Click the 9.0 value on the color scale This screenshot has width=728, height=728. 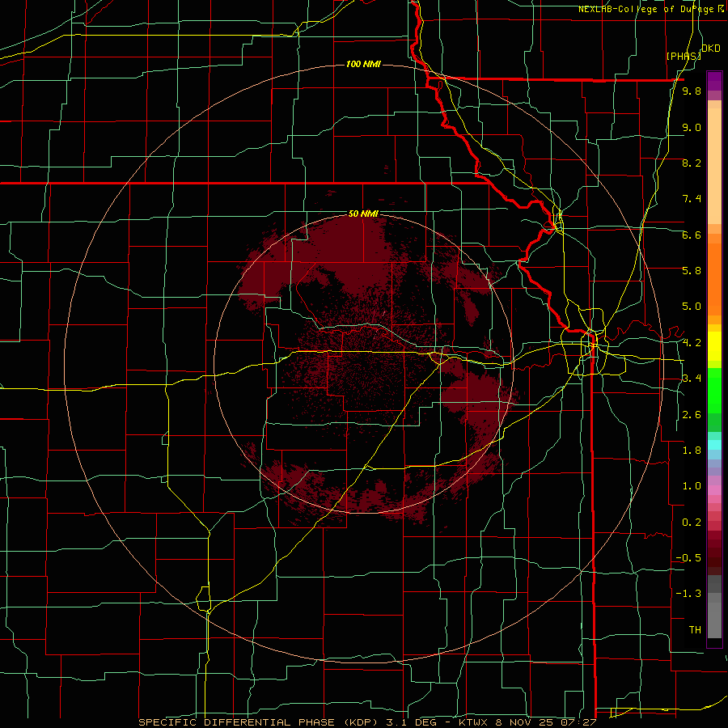(692, 127)
